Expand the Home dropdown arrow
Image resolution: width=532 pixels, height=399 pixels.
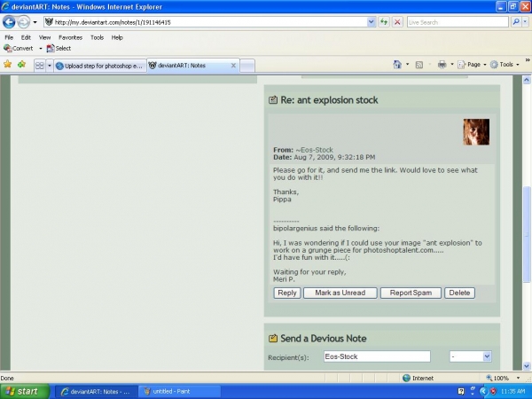408,64
